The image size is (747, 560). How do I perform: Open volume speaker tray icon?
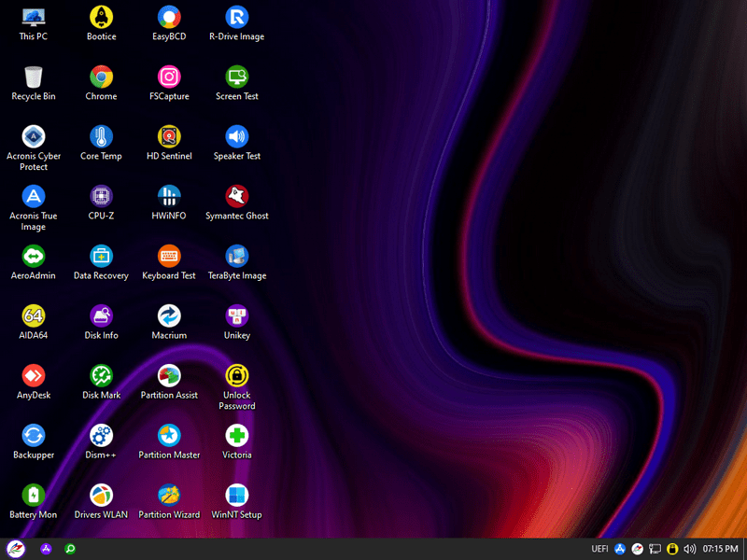tap(689, 549)
